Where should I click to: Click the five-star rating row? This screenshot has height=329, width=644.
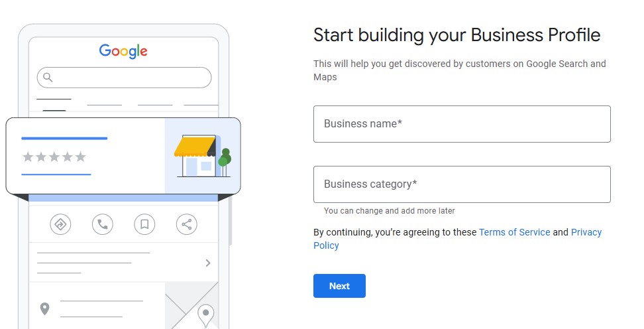click(x=54, y=157)
